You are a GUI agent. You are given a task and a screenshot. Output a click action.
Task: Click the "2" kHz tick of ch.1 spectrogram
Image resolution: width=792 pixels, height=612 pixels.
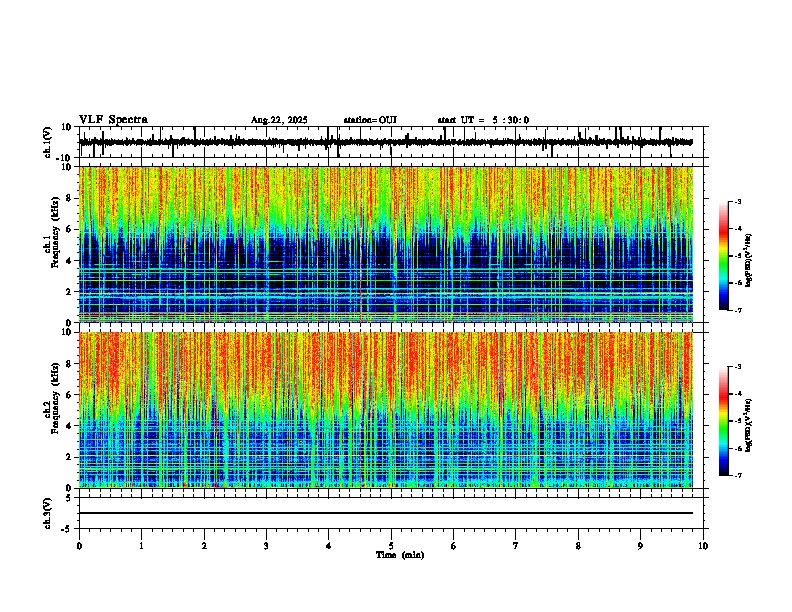[x=69, y=292]
